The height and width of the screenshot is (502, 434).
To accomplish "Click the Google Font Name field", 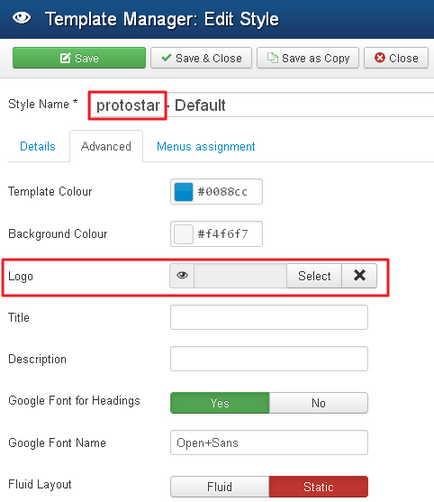I will click(x=269, y=443).
